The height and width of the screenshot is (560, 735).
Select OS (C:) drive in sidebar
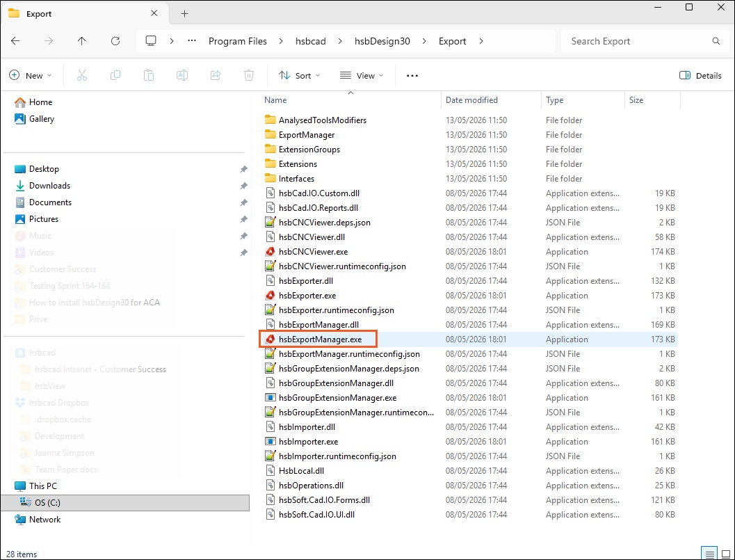point(125,503)
